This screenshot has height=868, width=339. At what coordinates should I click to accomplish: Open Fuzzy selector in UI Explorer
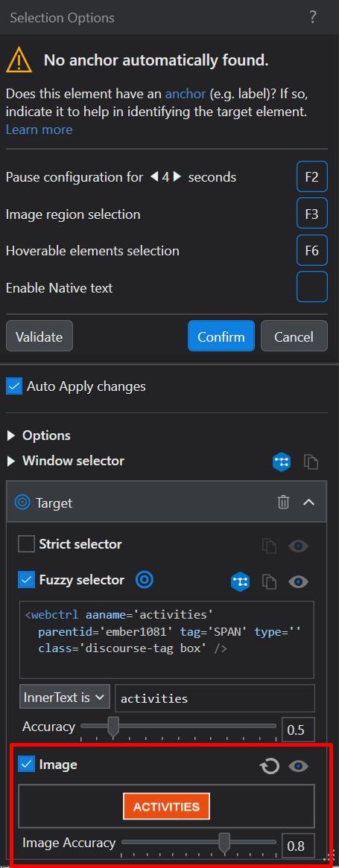tap(241, 581)
